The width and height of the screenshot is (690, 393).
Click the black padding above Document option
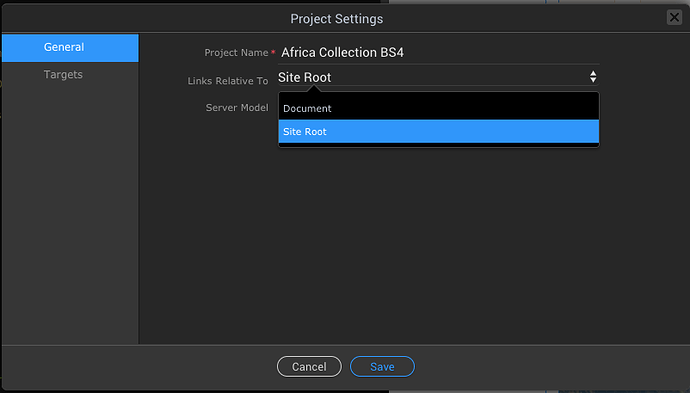tap(439, 95)
